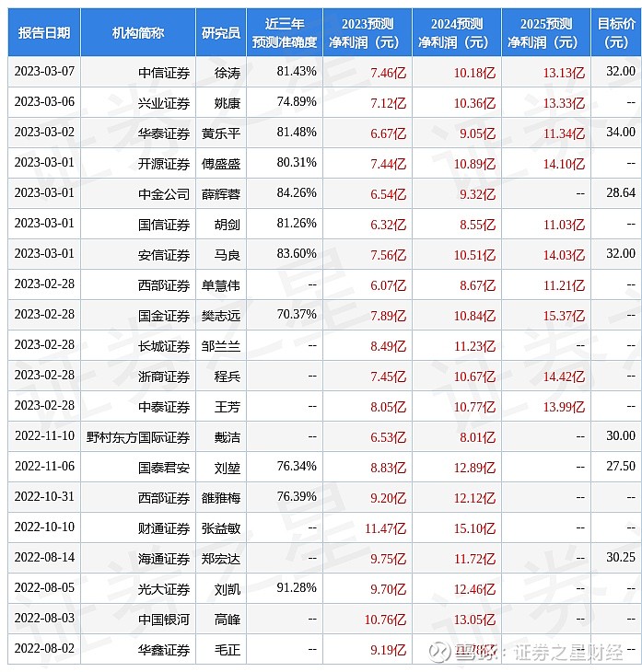Select the date 2023-03-07
642x672 pixels.
(x=44, y=71)
